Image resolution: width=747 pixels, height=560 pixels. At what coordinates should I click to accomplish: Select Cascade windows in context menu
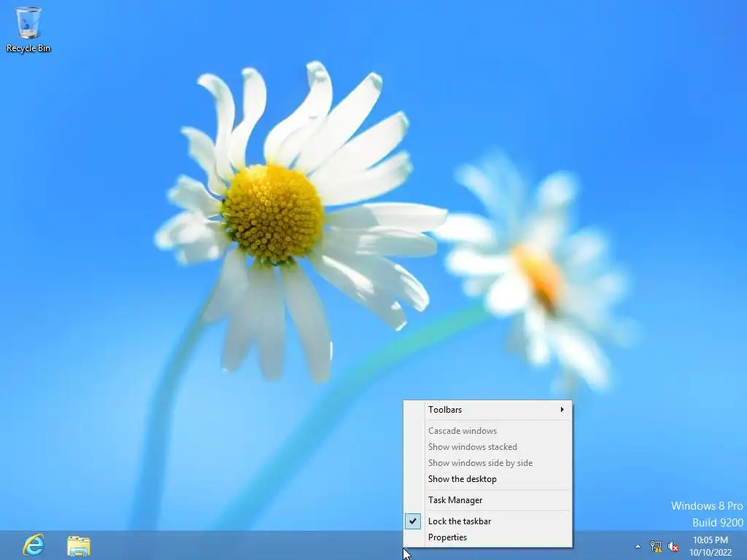coord(488,430)
